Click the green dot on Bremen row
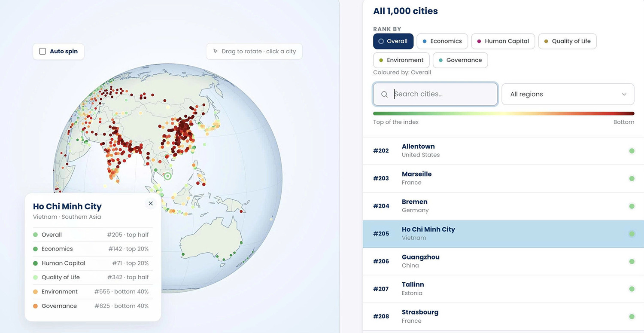This screenshot has width=644, height=333. click(x=632, y=206)
